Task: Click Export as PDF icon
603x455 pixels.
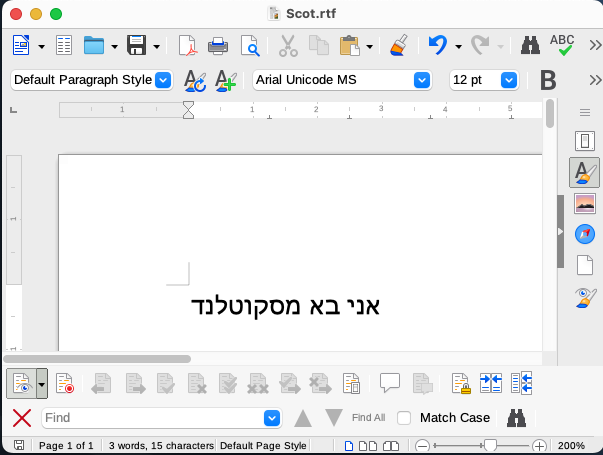Action: [187, 45]
